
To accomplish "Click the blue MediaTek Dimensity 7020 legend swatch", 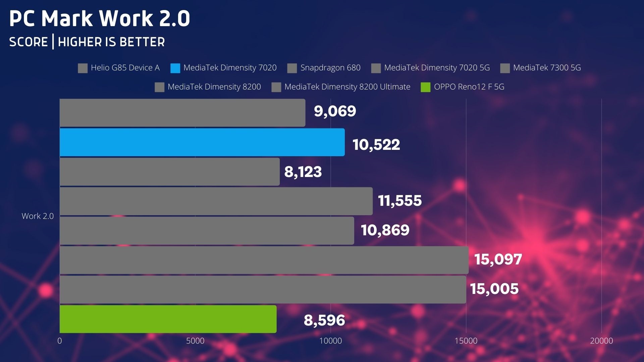I will 175,68.
